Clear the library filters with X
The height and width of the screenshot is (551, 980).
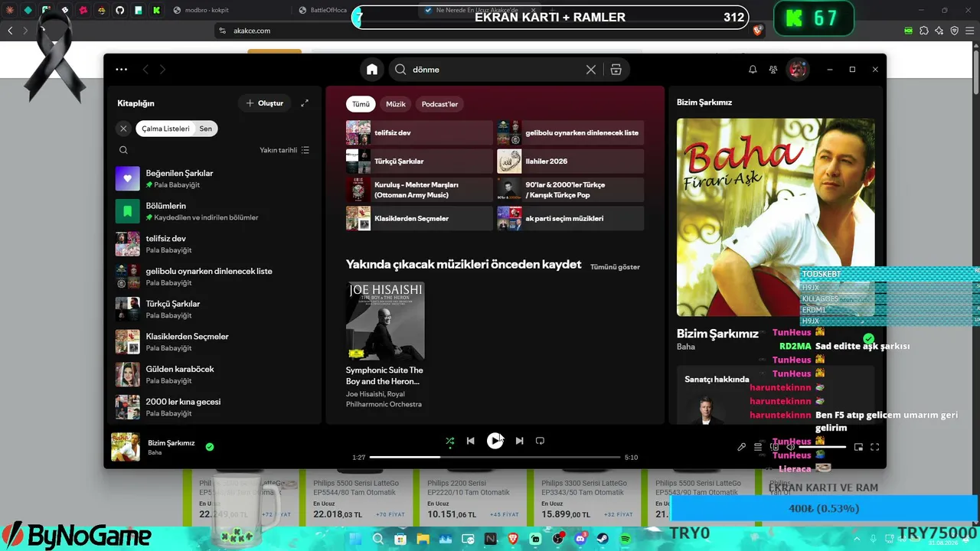(x=123, y=129)
